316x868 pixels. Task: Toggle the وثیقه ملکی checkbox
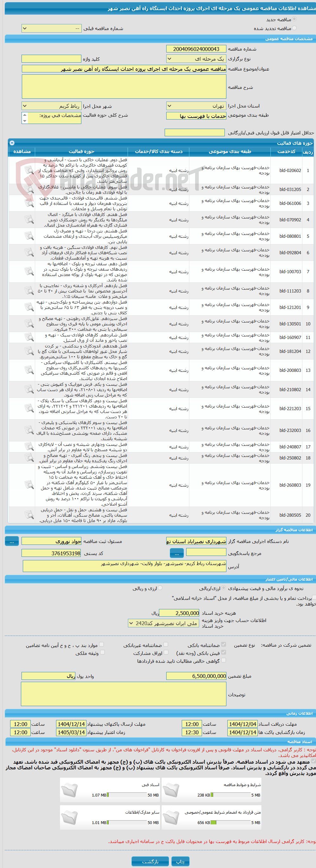[103, 652]
